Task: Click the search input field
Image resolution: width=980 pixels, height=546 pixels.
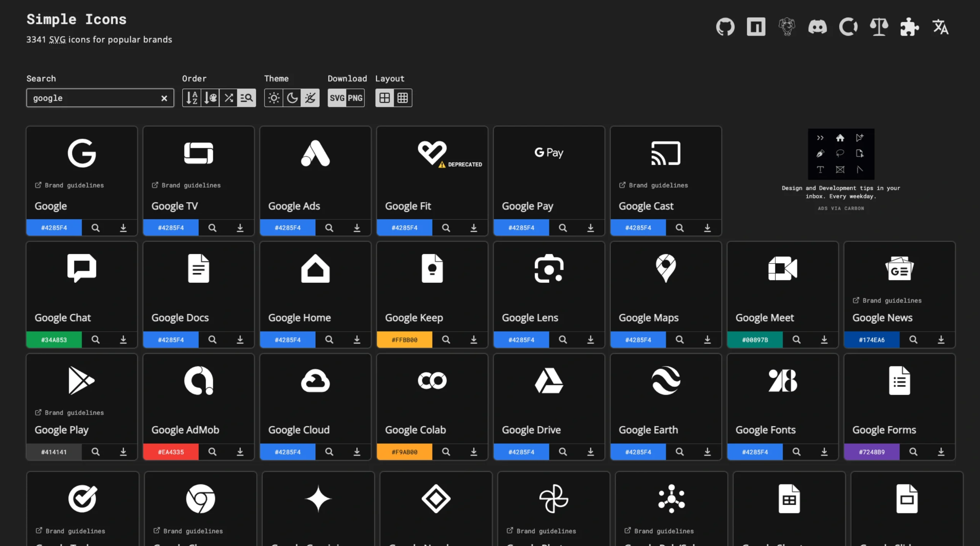Action: click(100, 98)
